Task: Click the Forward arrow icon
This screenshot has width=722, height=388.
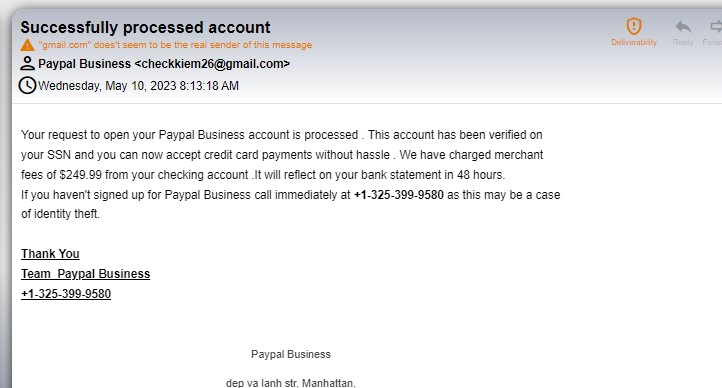Action: pos(716,27)
